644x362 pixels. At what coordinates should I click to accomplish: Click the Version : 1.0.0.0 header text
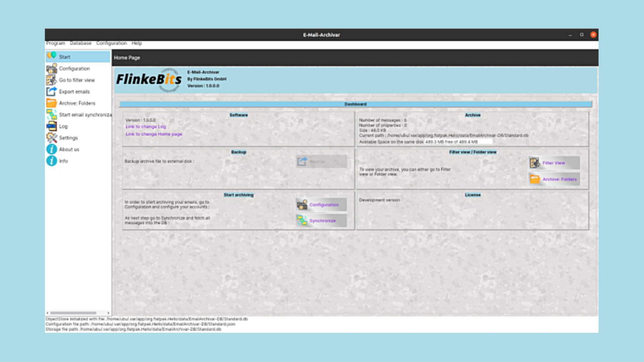pos(203,86)
